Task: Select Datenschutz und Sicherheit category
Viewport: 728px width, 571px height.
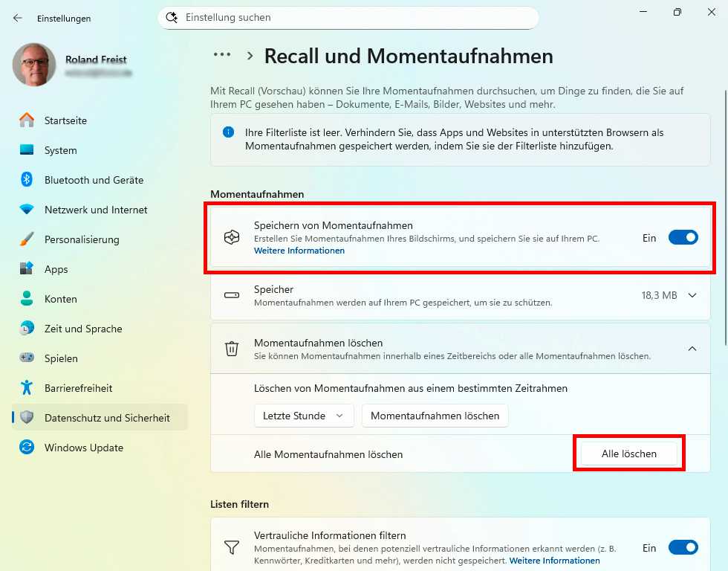Action: [100, 418]
